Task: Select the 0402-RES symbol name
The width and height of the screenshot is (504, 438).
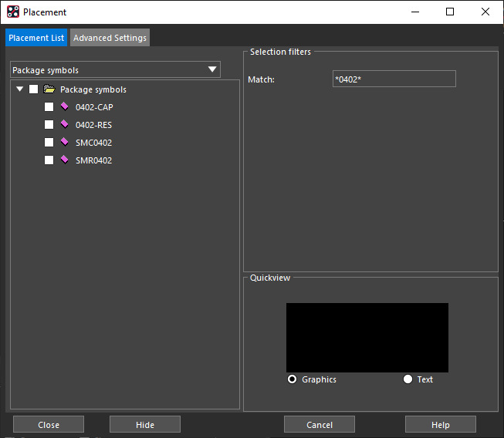Action: pyautogui.click(x=93, y=125)
